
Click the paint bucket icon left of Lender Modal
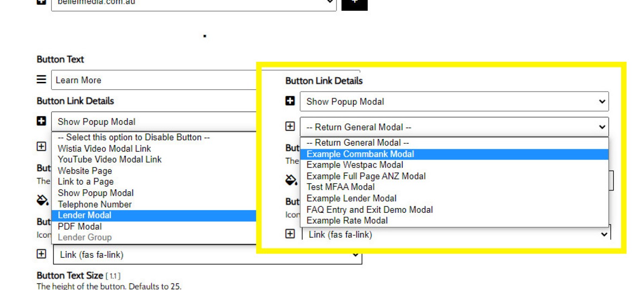(42, 200)
